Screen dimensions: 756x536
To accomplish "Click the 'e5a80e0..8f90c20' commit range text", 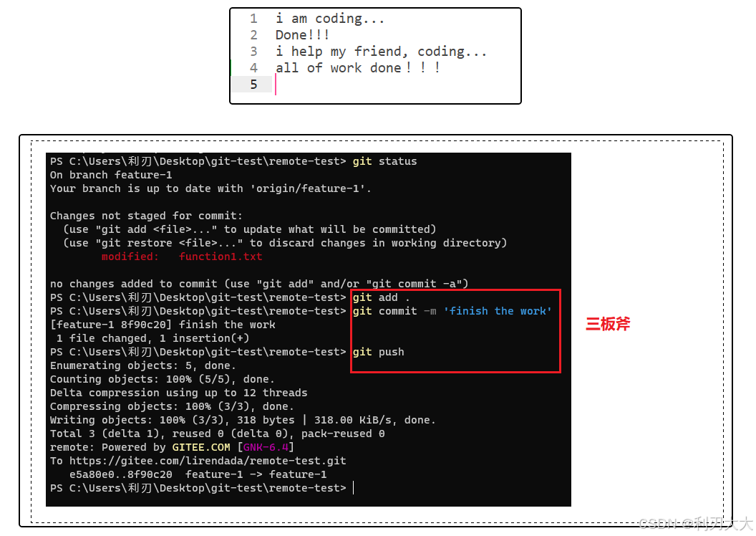I will 120,474.
